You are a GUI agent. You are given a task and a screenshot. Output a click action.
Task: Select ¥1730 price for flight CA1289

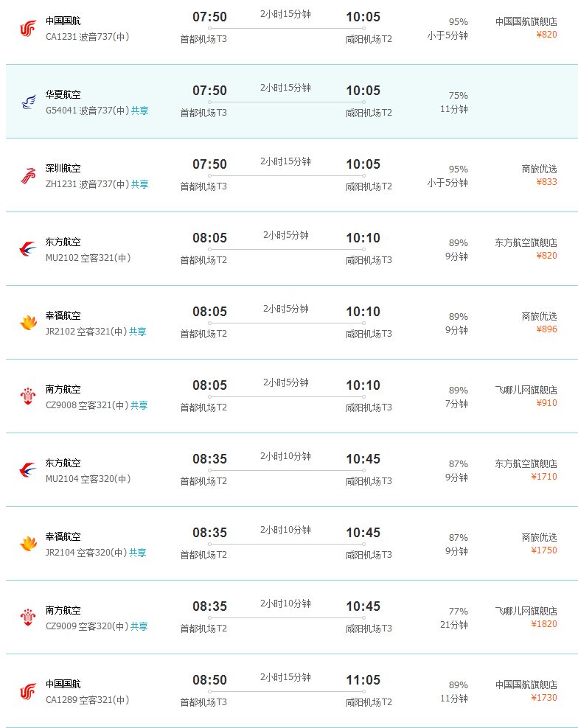544,698
